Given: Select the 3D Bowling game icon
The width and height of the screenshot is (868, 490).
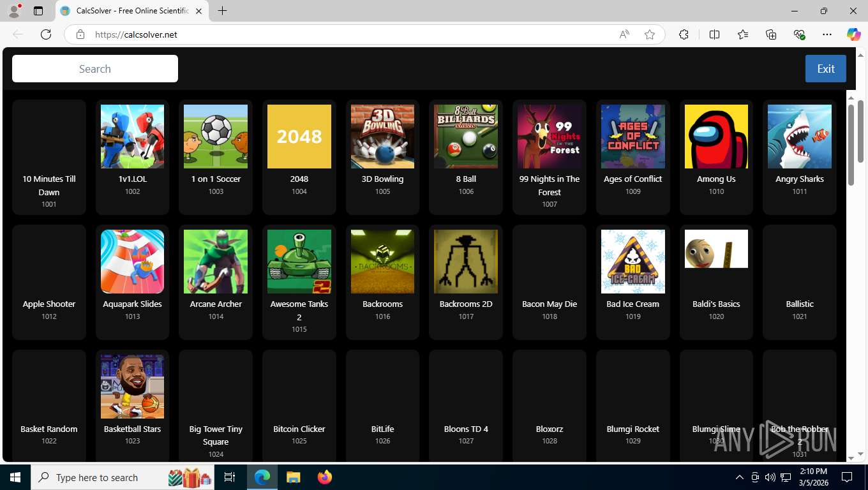Looking at the screenshot, I should 382,137.
